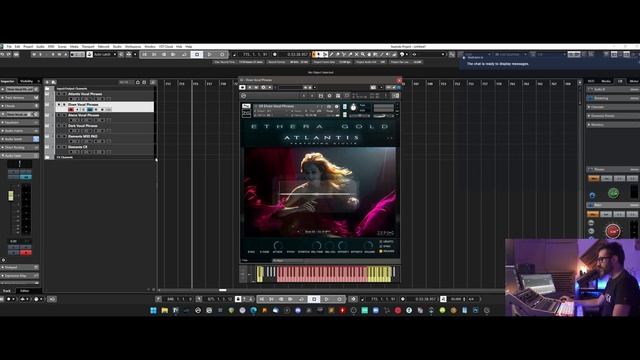640x360 pixels.
Task: Select the Dark Vocal Phrases track
Action: pos(82,126)
